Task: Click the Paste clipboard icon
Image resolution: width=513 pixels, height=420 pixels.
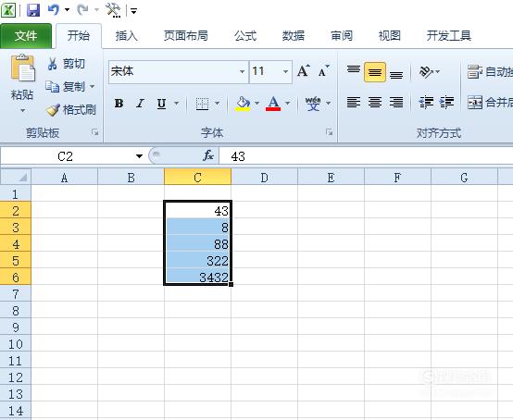Action: [x=23, y=68]
